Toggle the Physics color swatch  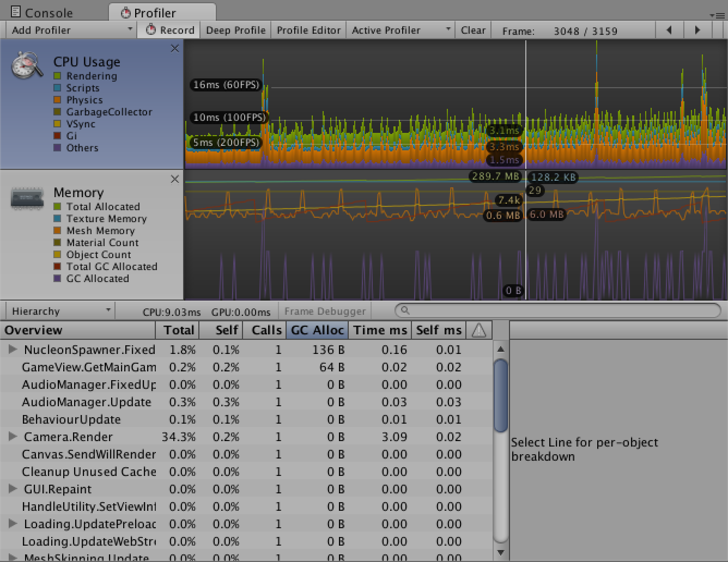pyautogui.click(x=57, y=100)
